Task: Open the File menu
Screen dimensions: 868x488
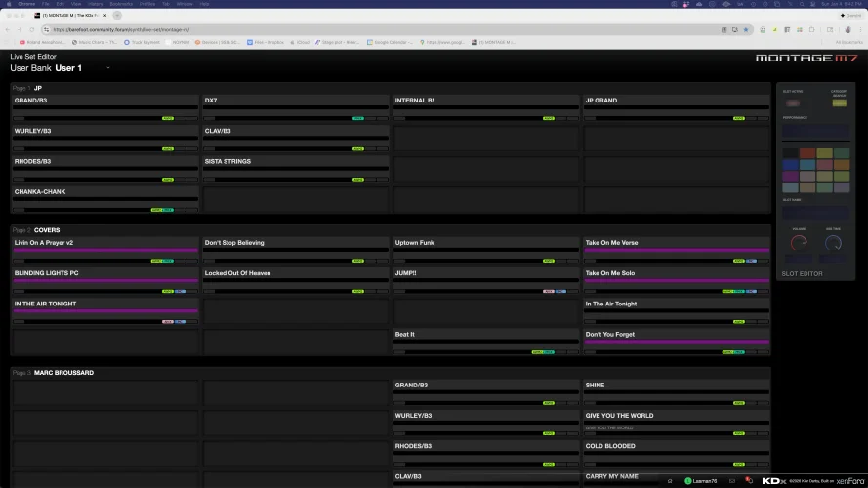Action: pos(45,4)
